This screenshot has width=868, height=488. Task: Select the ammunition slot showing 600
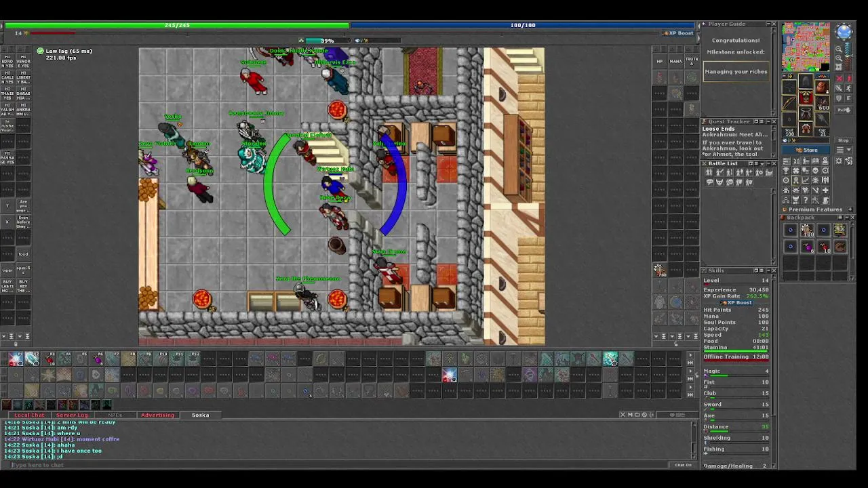tap(822, 103)
